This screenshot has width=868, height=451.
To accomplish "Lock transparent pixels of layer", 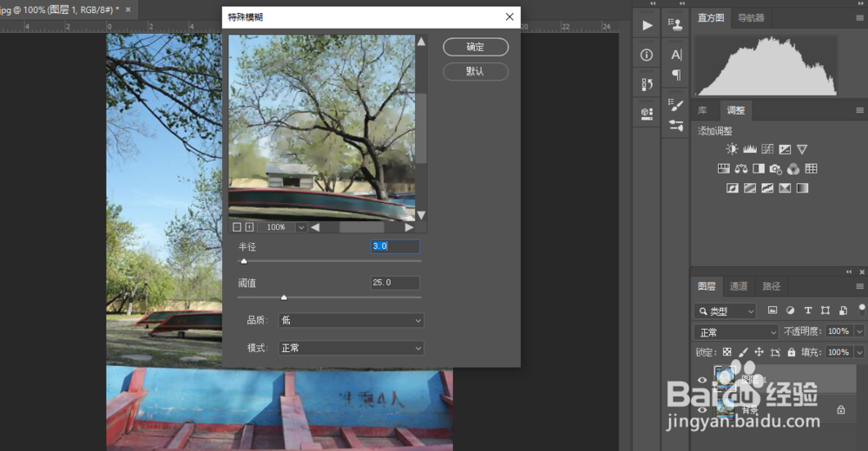I will pyautogui.click(x=727, y=352).
